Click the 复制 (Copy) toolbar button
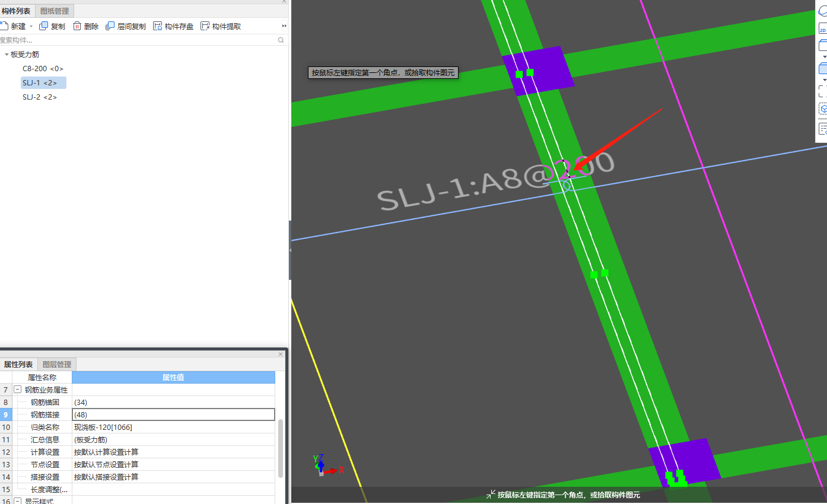Screen dimensions: 827x504 52,26
